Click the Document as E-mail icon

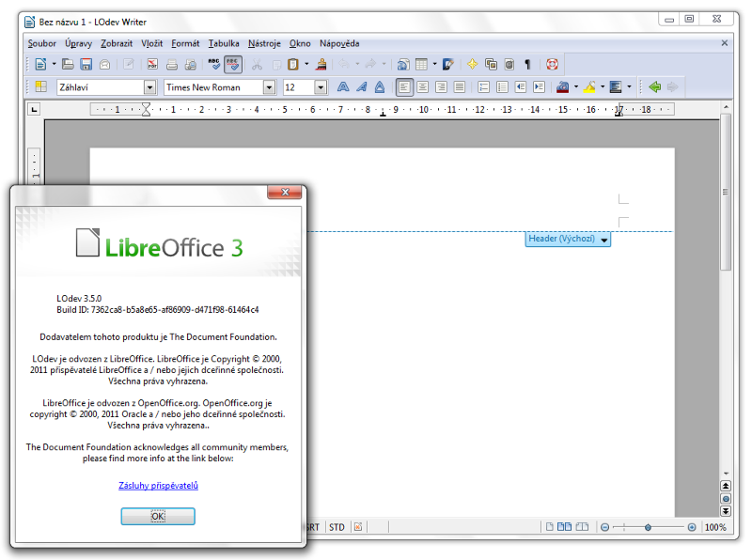click(x=104, y=64)
